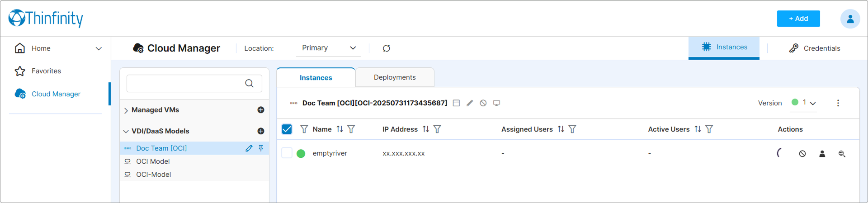Sort by IP Address column
The width and height of the screenshot is (868, 203).
click(426, 129)
